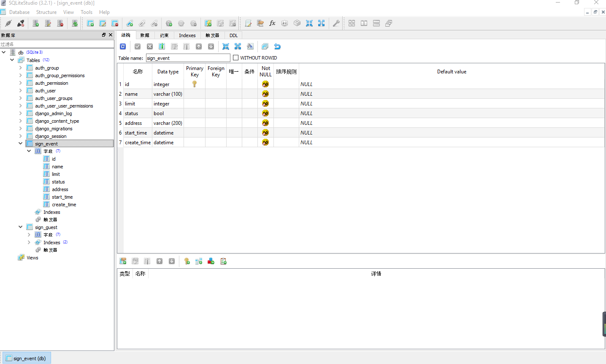Select the auth_user_user_permissions table
The height and width of the screenshot is (364, 606).
(x=64, y=106)
